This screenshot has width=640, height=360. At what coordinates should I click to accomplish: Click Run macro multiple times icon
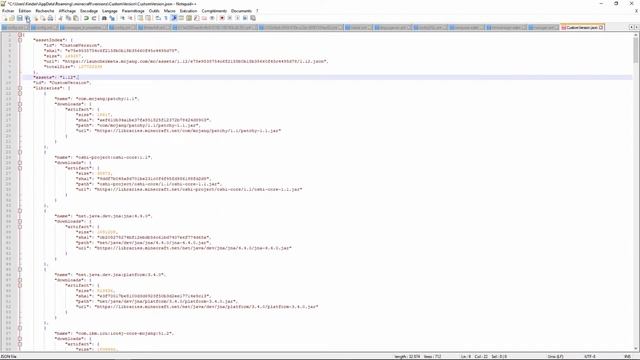coord(245,18)
